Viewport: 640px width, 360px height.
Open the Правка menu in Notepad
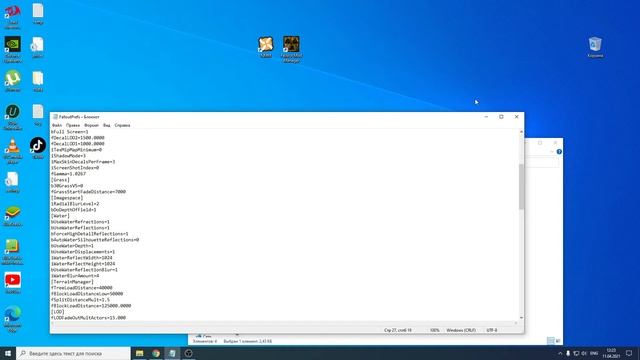[x=73, y=125]
